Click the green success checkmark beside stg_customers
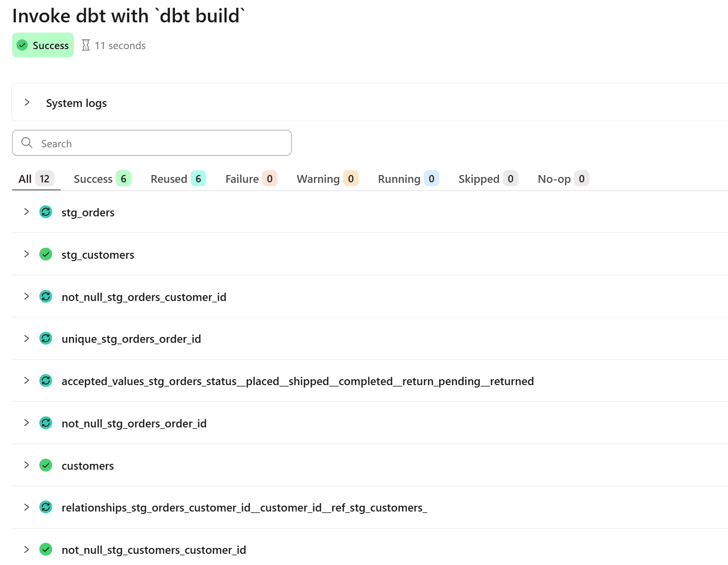The width and height of the screenshot is (728, 565). tap(46, 254)
